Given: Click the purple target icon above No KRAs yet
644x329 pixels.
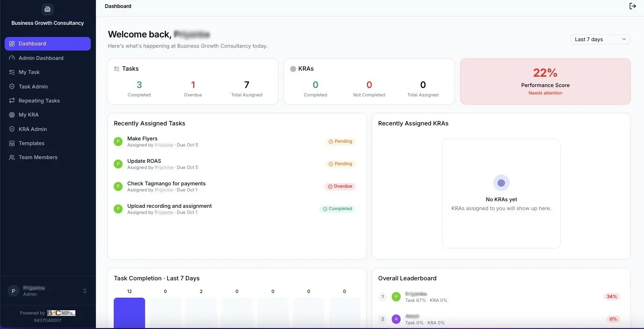Looking at the screenshot, I should click(x=501, y=183).
